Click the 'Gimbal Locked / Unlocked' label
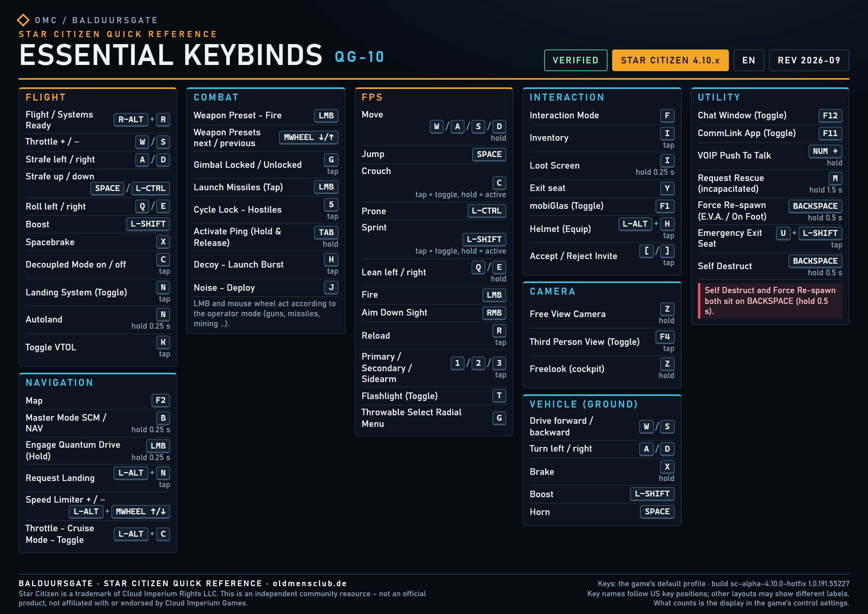This screenshot has width=868, height=614. pos(247,165)
